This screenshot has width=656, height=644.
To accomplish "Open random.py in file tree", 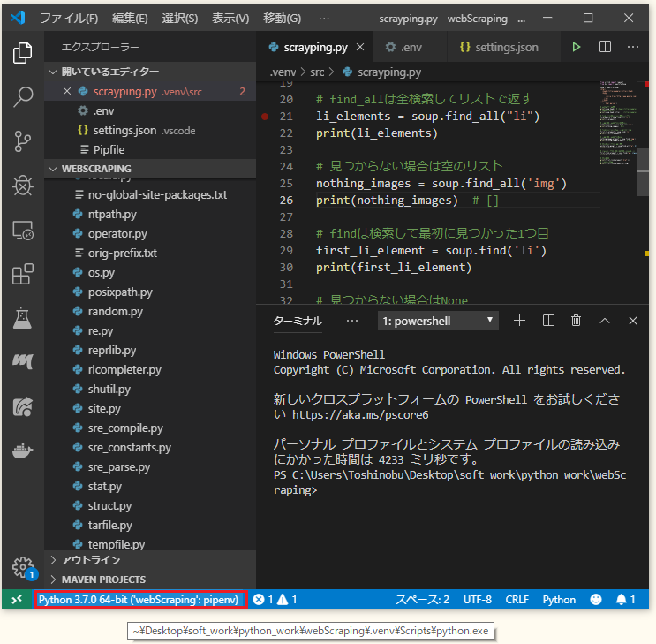I will (x=150, y=312).
